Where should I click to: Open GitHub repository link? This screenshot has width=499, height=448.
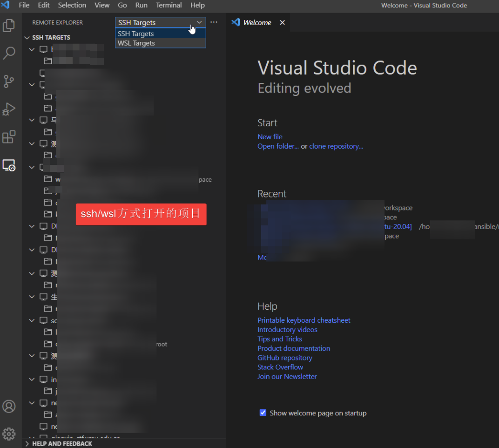(285, 358)
